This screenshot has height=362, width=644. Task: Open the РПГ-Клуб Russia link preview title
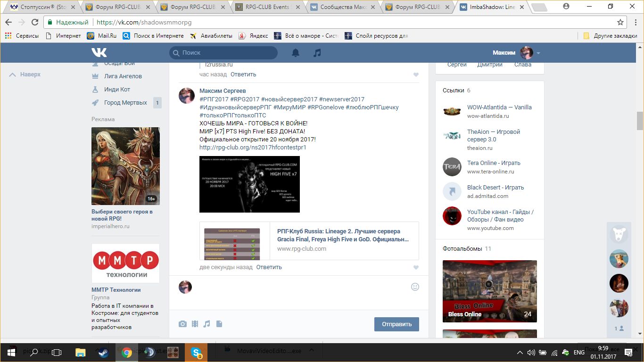click(x=342, y=235)
